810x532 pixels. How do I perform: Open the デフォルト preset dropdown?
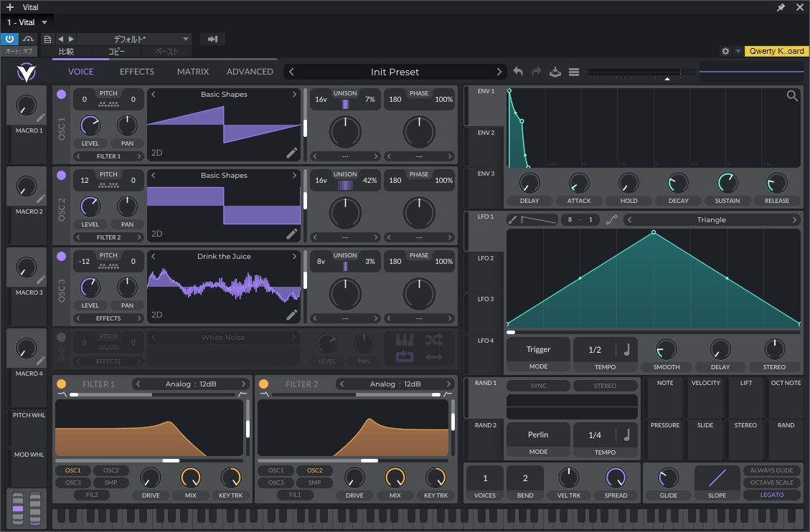coord(133,39)
